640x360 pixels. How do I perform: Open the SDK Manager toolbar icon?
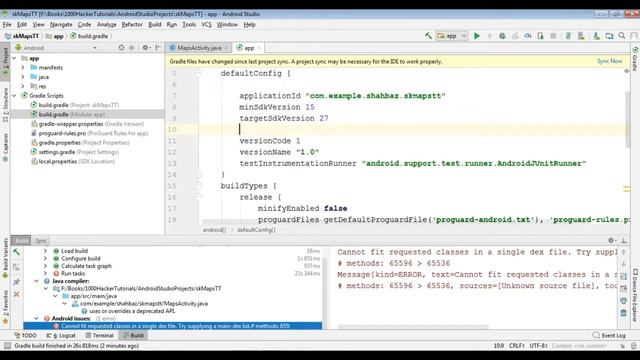click(x=596, y=36)
